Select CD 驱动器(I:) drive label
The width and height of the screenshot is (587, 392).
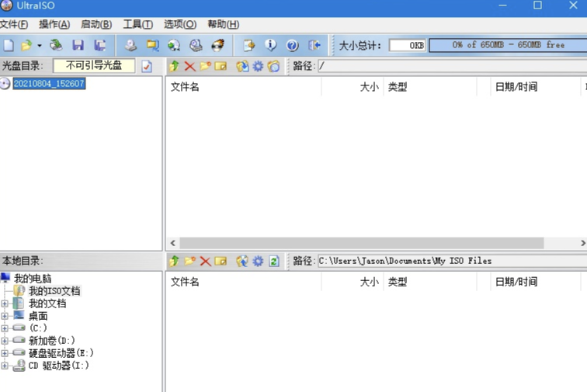pyautogui.click(x=59, y=366)
